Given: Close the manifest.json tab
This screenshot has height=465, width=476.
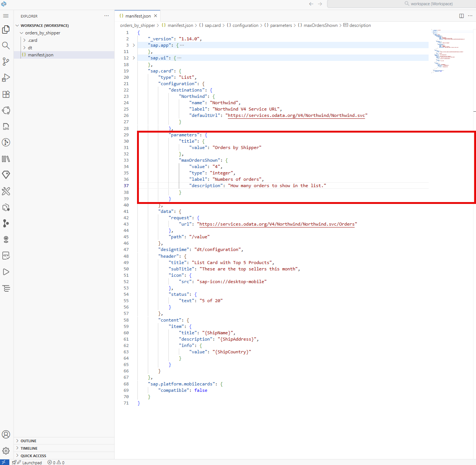Looking at the screenshot, I should click(156, 16).
